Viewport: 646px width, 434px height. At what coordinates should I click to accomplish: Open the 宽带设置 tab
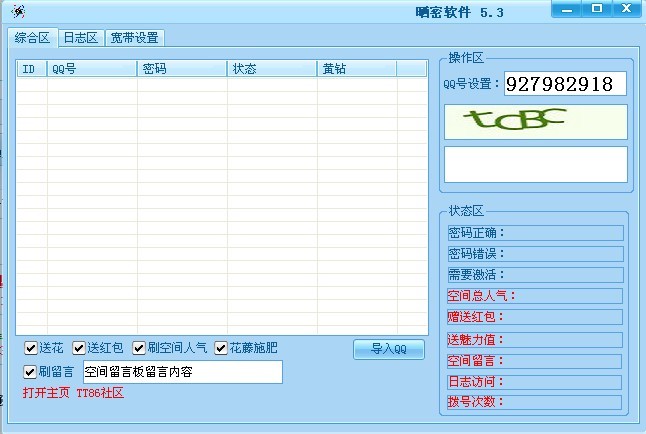[135, 38]
